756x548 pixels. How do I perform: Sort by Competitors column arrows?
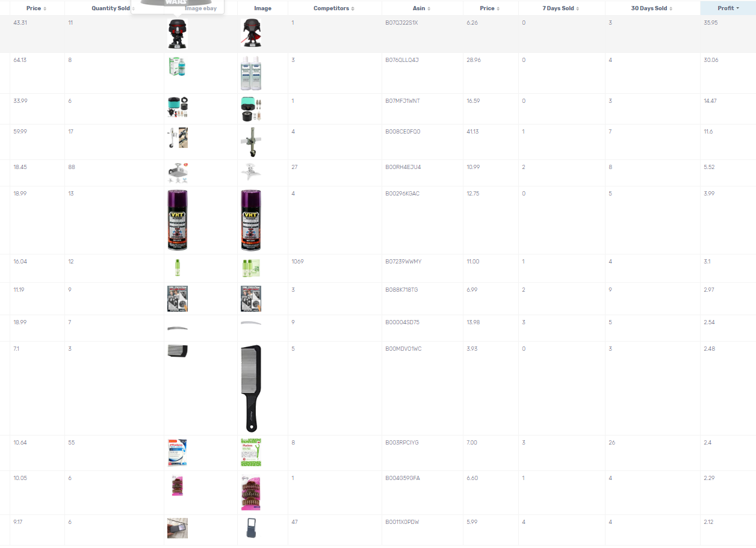pos(353,8)
